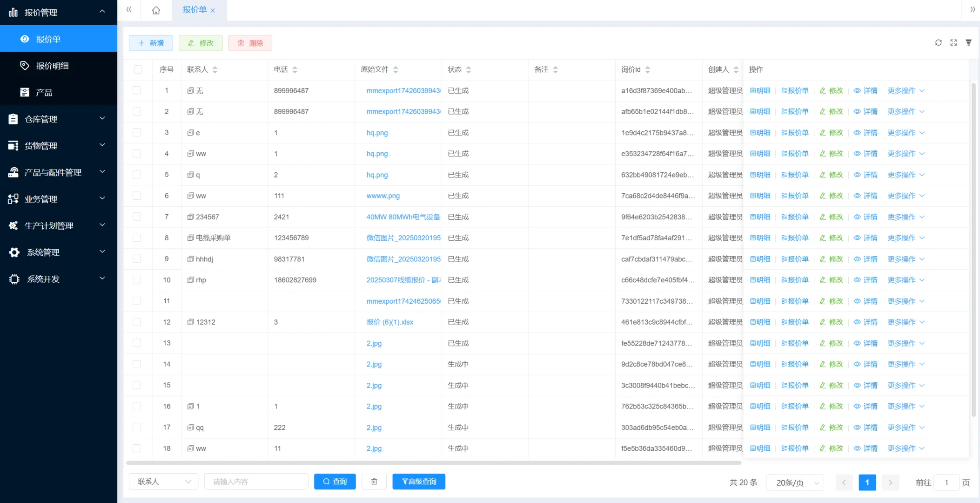Open the 报价明细 sidebar menu item
The height and width of the screenshot is (503, 980).
(x=52, y=66)
